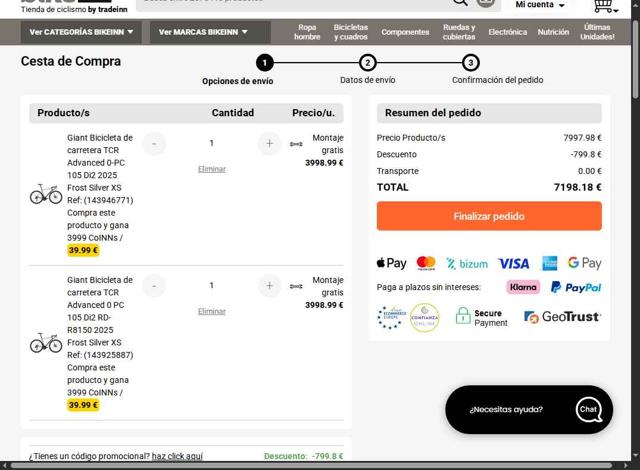Open Ropa hombre menu
640x470 pixels.
tap(307, 32)
